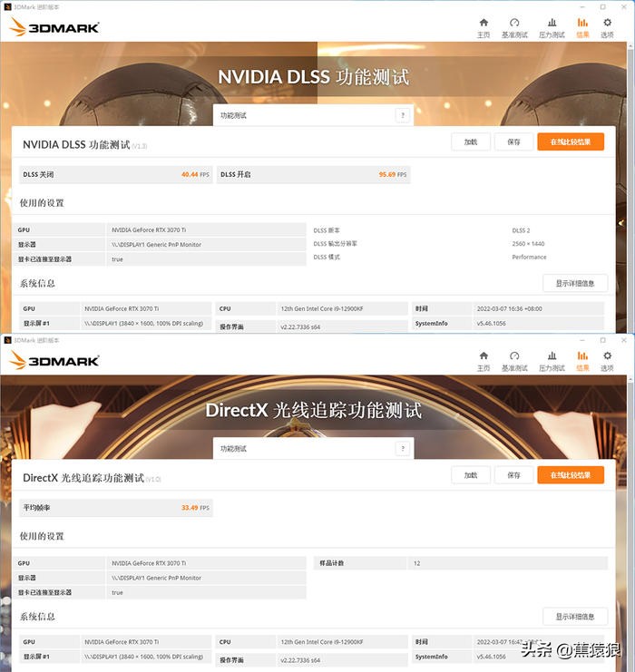Viewport: 635px width, 672px height.
Task: Click orange 在线比较结果 button in DLSS window
Action: pos(571,141)
